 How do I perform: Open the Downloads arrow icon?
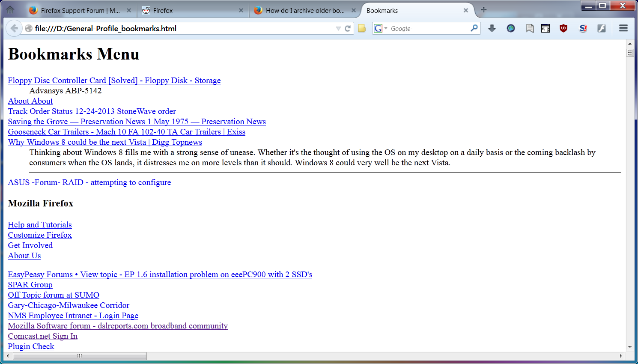tap(492, 28)
